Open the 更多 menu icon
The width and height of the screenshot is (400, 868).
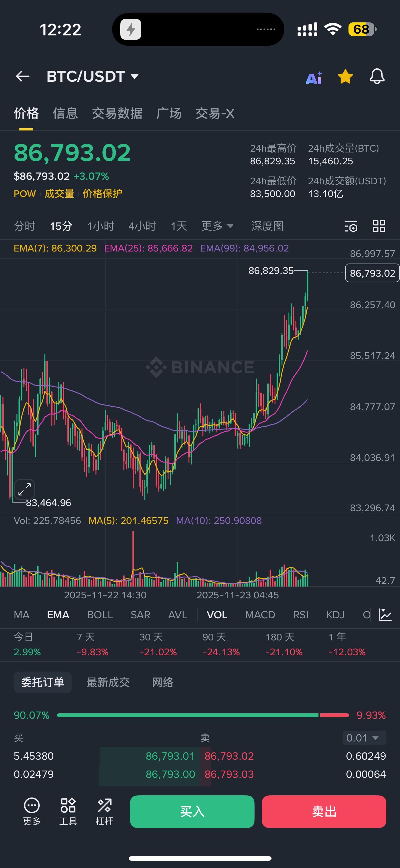pos(32,811)
